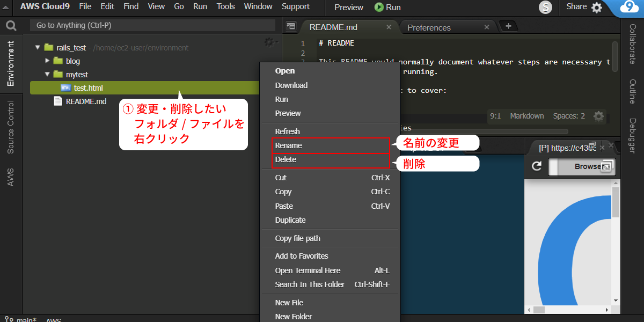The height and width of the screenshot is (322, 644).
Task: Open the search magnifier icon in left sidebar
Action: [x=11, y=25]
